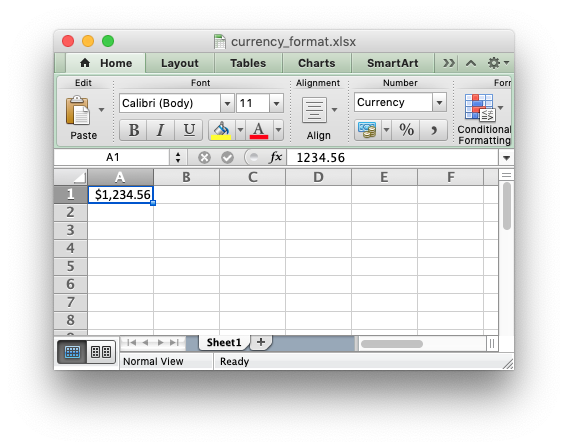Toggle Italic formatting
This screenshot has width=568, height=448.
(160, 130)
